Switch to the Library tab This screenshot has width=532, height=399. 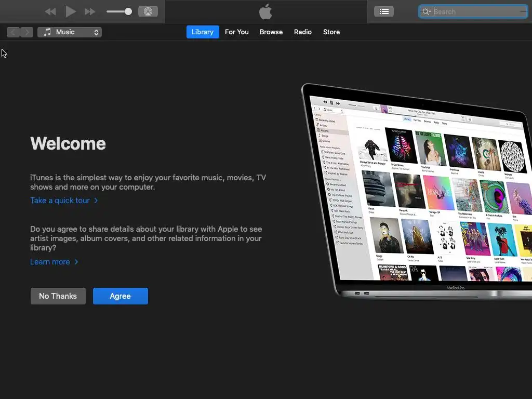pyautogui.click(x=203, y=32)
